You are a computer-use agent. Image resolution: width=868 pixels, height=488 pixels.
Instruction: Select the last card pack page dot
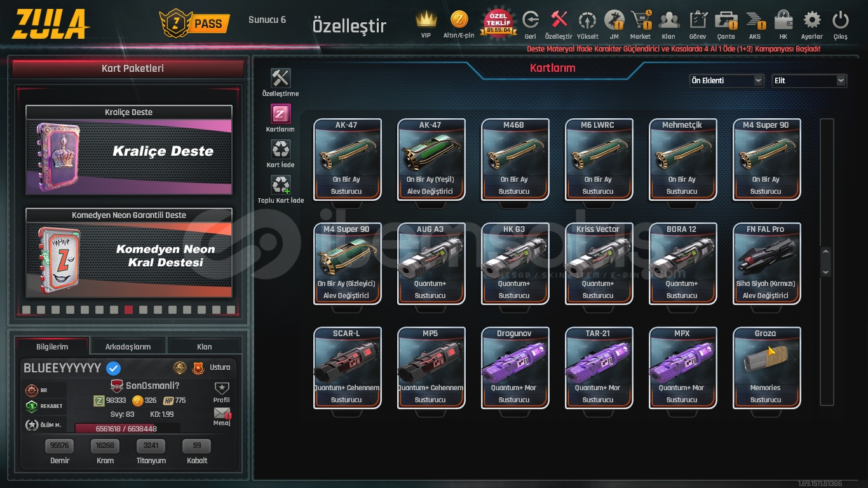coord(231,310)
